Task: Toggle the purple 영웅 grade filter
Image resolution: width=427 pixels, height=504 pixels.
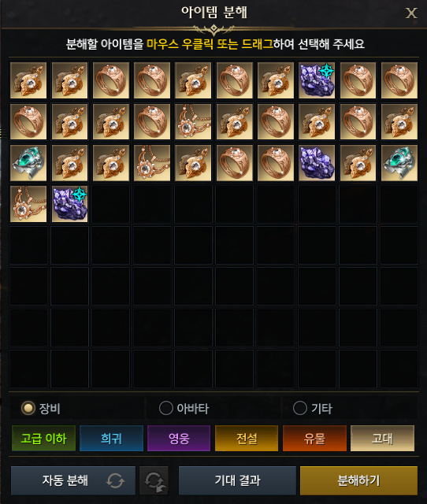Action: tap(179, 438)
